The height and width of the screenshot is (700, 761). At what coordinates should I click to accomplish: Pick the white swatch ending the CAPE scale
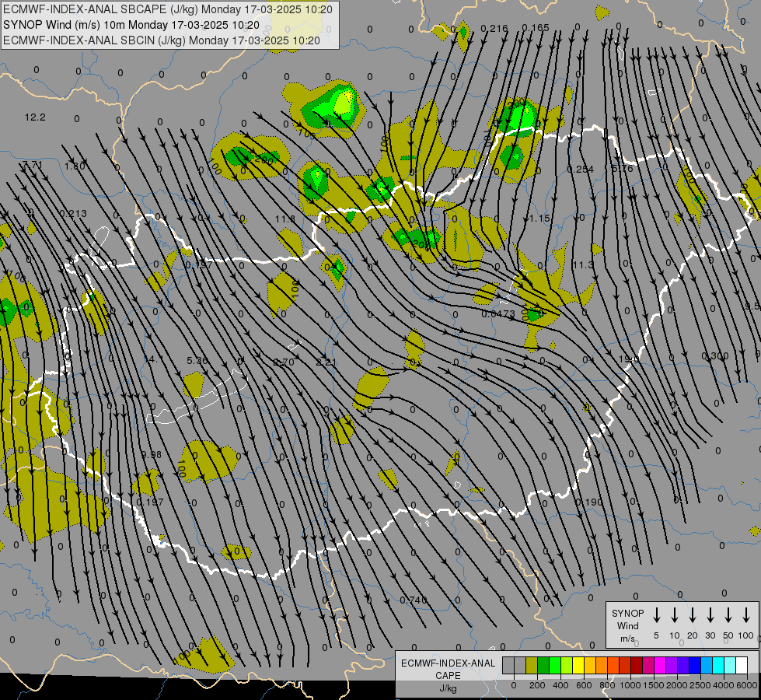point(742,666)
